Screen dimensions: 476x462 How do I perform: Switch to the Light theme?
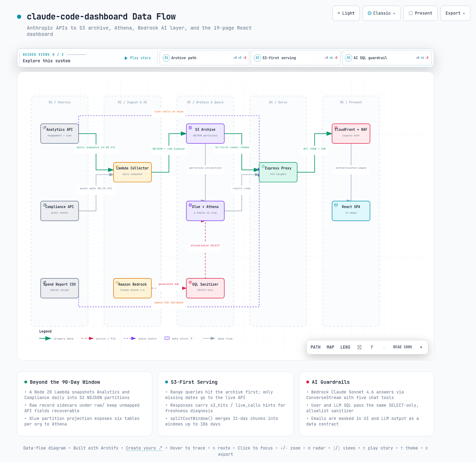(x=346, y=13)
